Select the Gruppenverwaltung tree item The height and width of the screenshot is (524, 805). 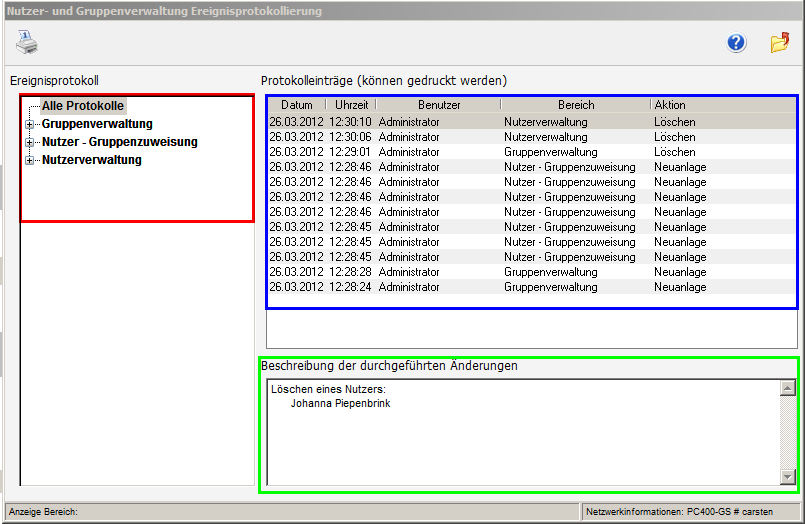97,124
